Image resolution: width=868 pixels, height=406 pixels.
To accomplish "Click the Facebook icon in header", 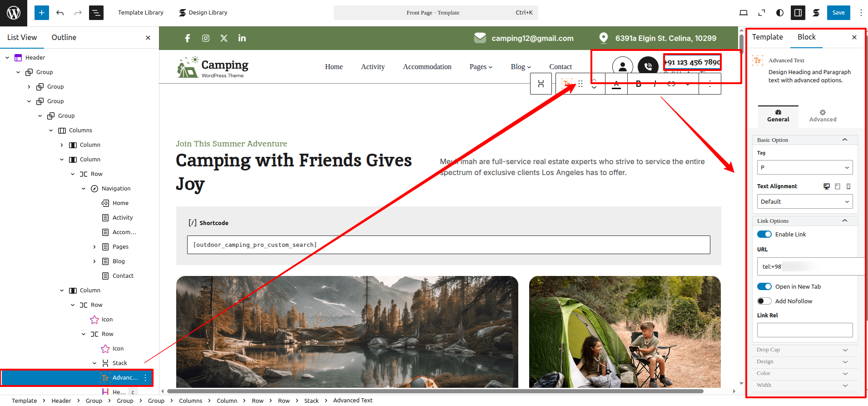I will (187, 38).
